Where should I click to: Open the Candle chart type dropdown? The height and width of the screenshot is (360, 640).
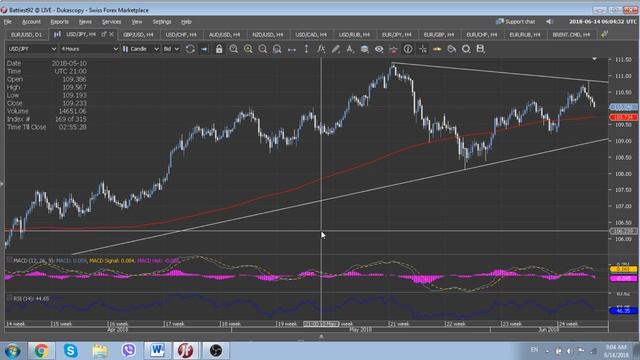[x=141, y=49]
